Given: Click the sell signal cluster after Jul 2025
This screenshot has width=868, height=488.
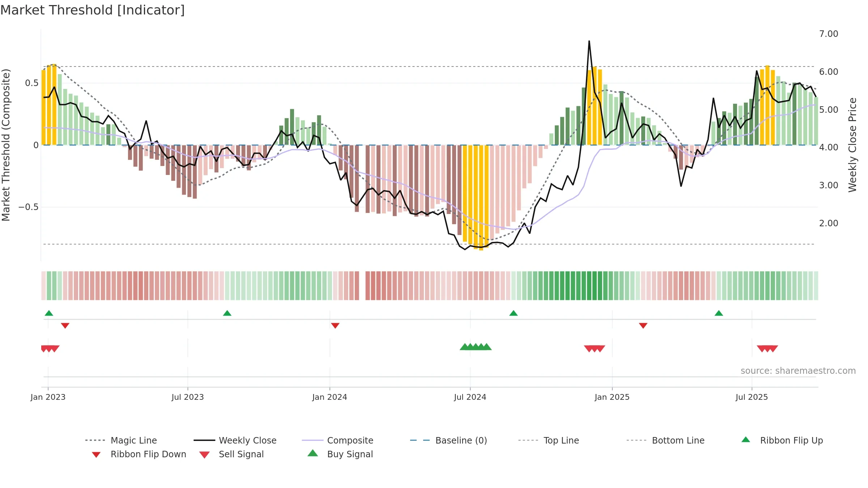Looking at the screenshot, I should (x=767, y=349).
